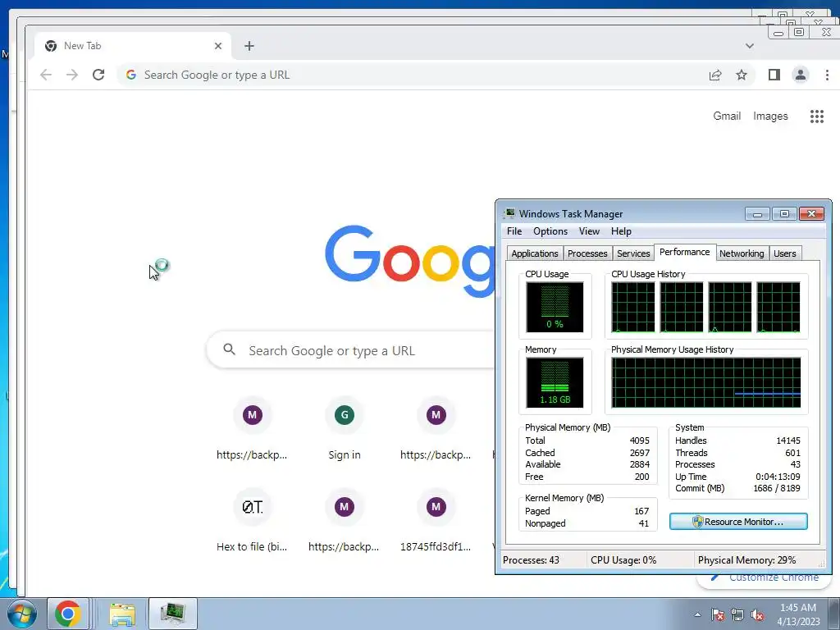Open a new tab with plus button

click(x=249, y=46)
